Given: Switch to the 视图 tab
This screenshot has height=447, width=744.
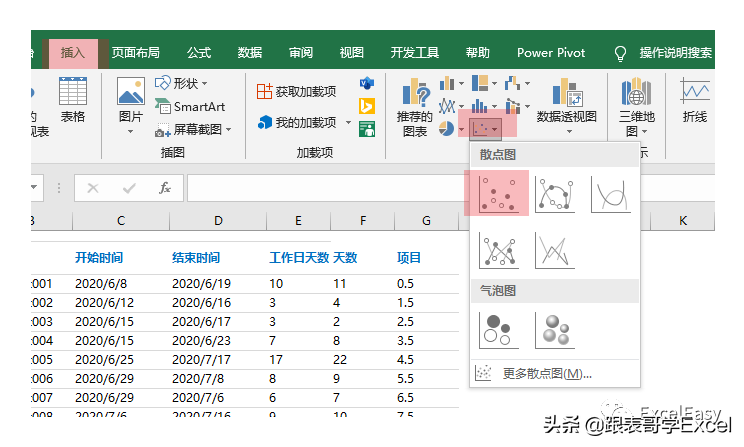Looking at the screenshot, I should (352, 53).
